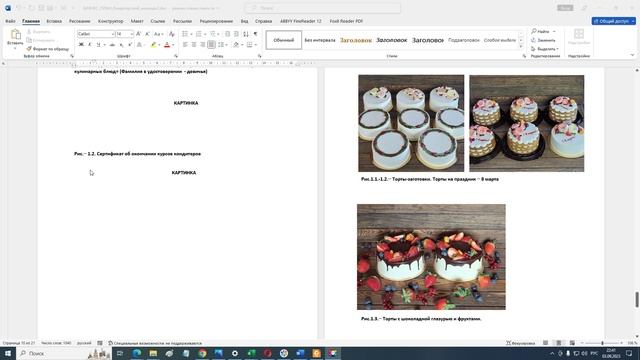Image resolution: width=640 pixels, height=360 pixels.
Task: Open underline style dropdown arrow
Action: point(104,45)
